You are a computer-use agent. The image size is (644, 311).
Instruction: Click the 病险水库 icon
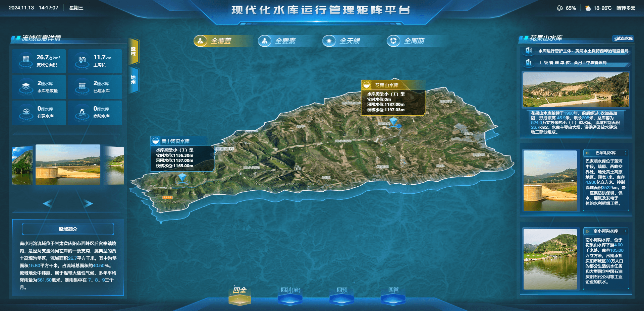[82, 112]
